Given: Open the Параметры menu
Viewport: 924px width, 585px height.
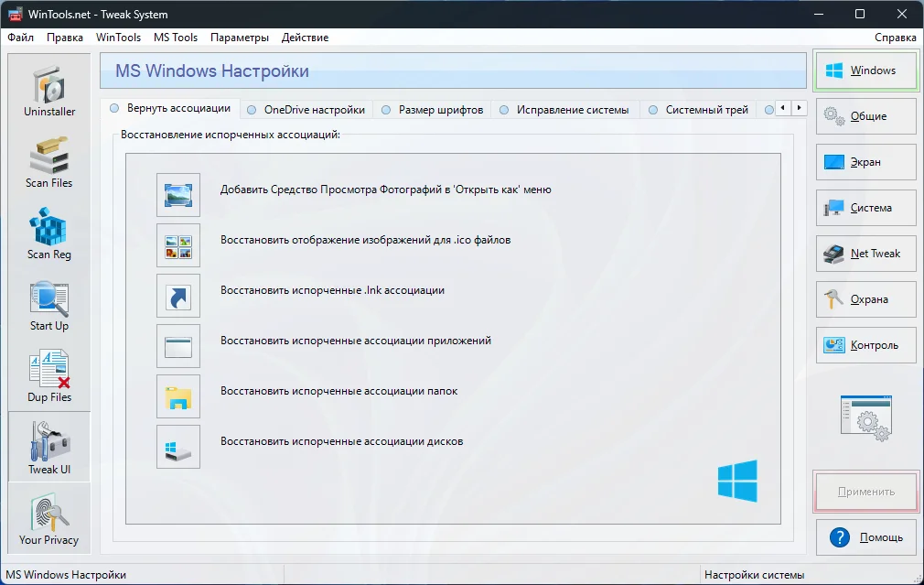Looking at the screenshot, I should (239, 38).
